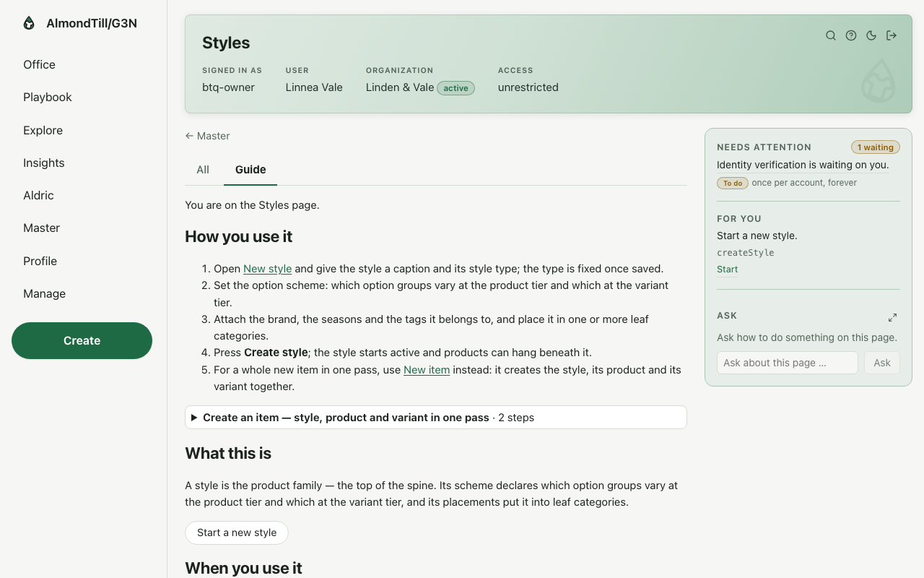Switch to dark mode with the moon icon

click(871, 35)
